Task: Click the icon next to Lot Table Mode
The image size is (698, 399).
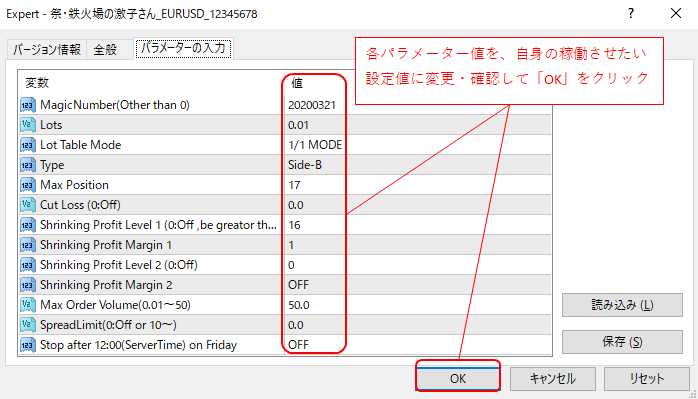Action: point(28,145)
